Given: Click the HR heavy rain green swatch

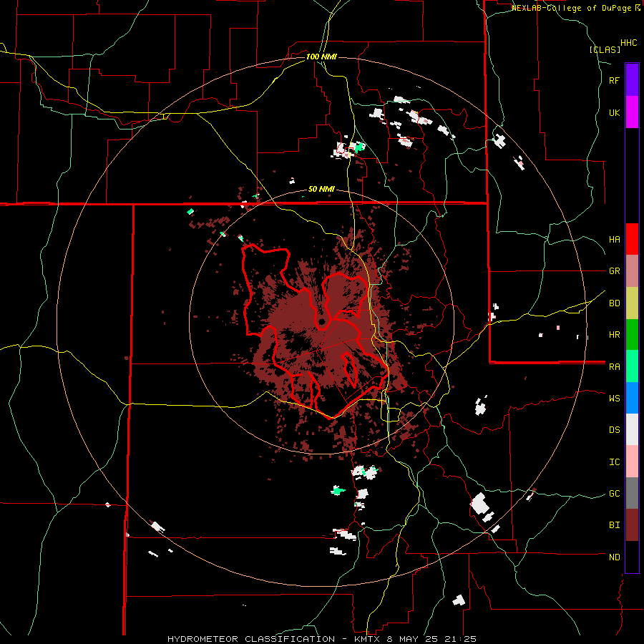Looking at the screenshot, I should click(x=632, y=335).
